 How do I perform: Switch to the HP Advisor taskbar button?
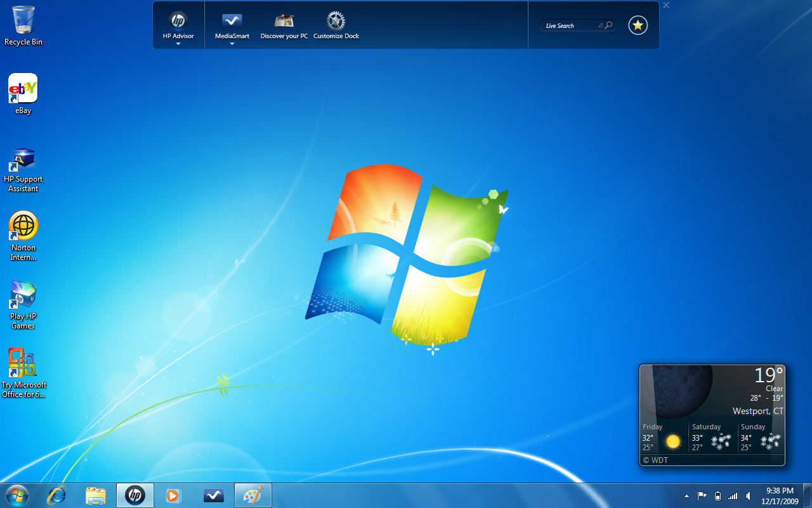click(134, 495)
